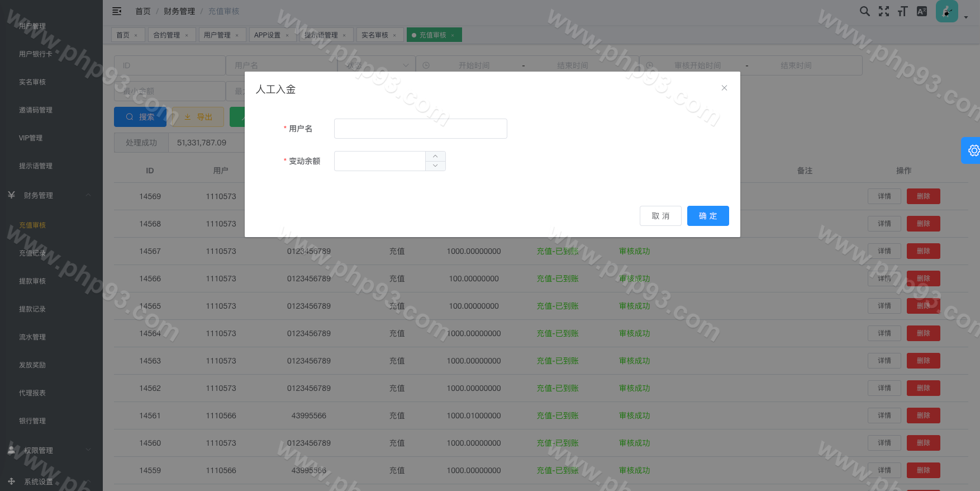Open the blue settings gear panel
This screenshot has height=491, width=980.
973,150
